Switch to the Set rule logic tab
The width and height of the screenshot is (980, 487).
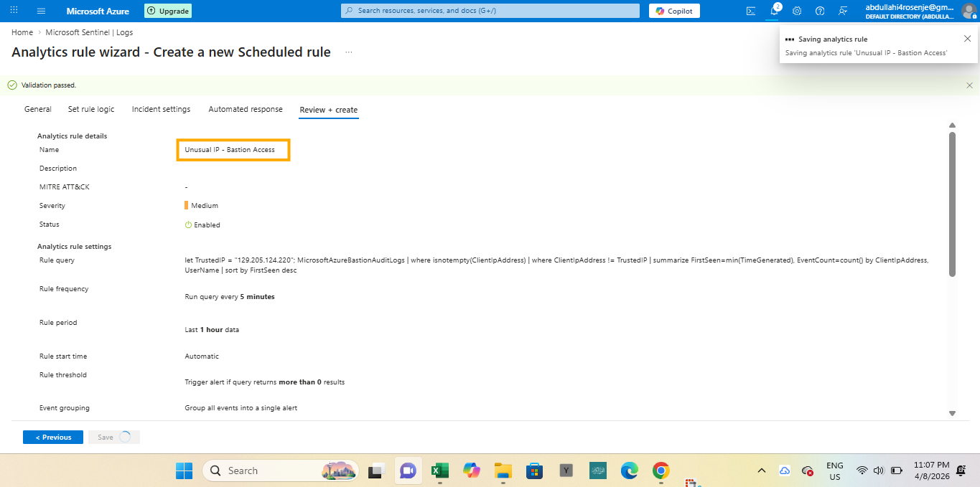coord(91,109)
